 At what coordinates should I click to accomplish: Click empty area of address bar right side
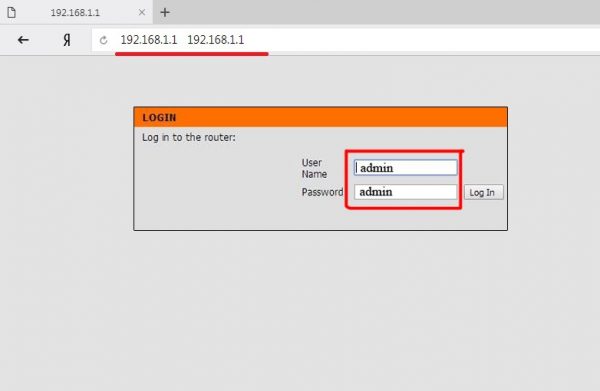tap(421, 40)
